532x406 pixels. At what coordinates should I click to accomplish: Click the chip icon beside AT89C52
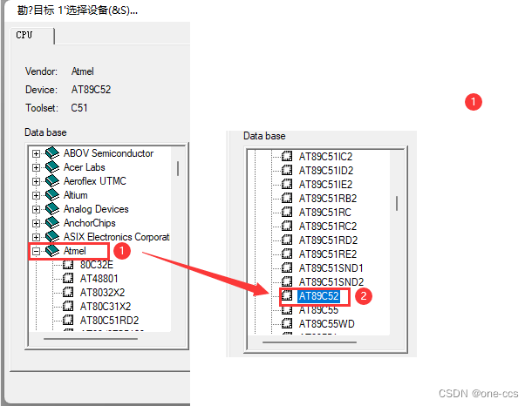pyautogui.click(x=287, y=295)
